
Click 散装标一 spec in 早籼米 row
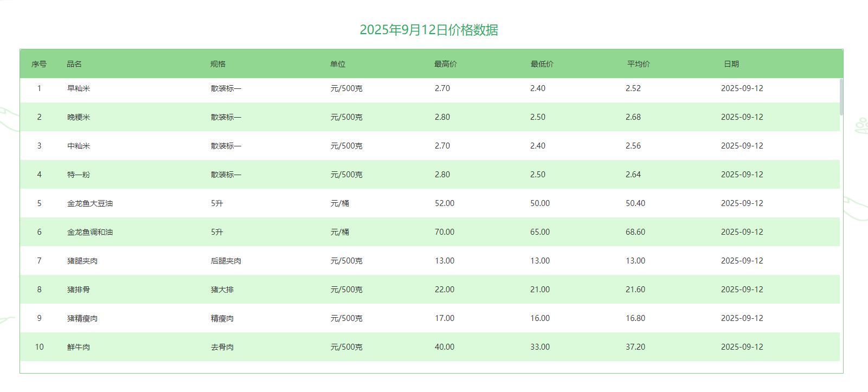tap(226, 88)
